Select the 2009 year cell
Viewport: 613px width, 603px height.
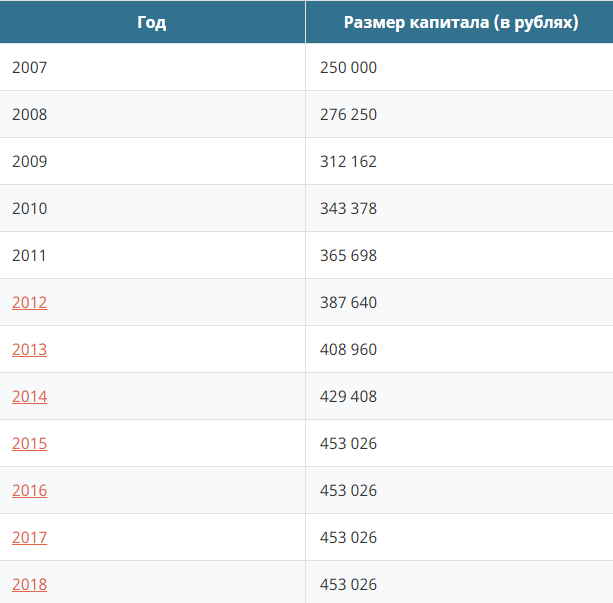coord(152,161)
